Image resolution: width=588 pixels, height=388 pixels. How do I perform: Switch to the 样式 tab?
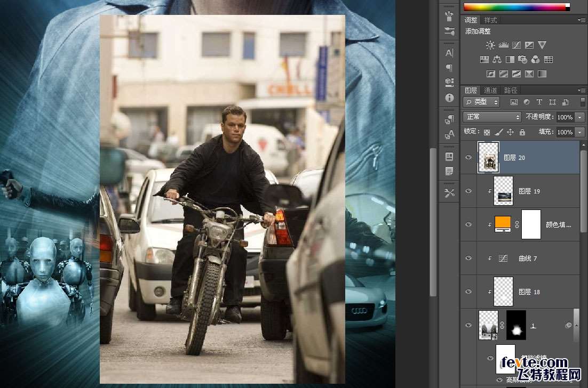[x=490, y=20]
